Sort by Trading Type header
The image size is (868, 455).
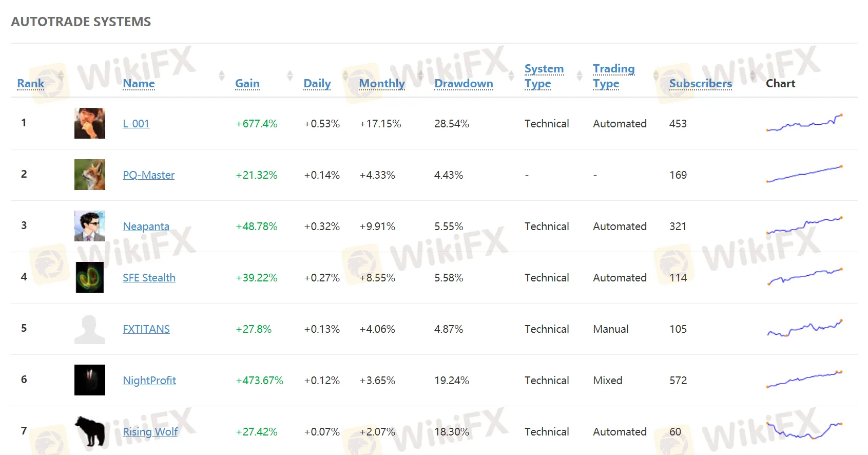click(x=613, y=76)
